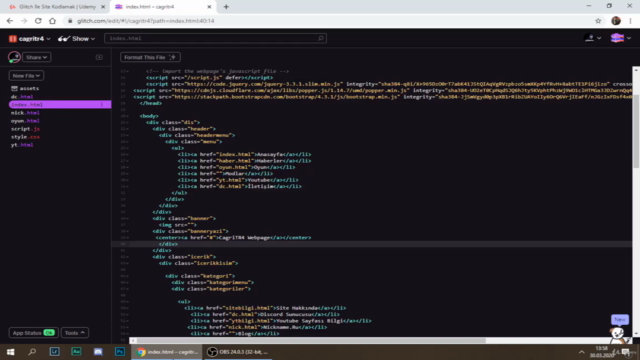This screenshot has height=360, width=640.
Task: Open Discord from the taskbar
Action: (98, 351)
